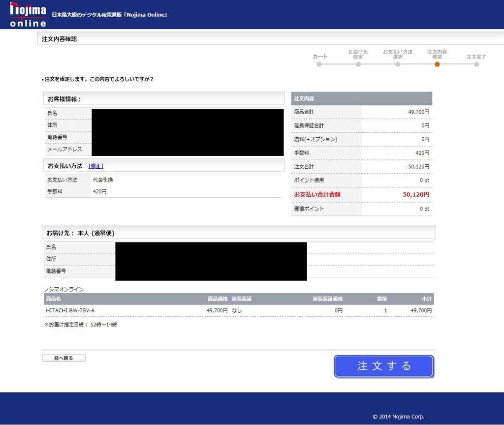Click the 代金引換 payment method text
Viewport: 504px width, 425px height.
coord(103,180)
